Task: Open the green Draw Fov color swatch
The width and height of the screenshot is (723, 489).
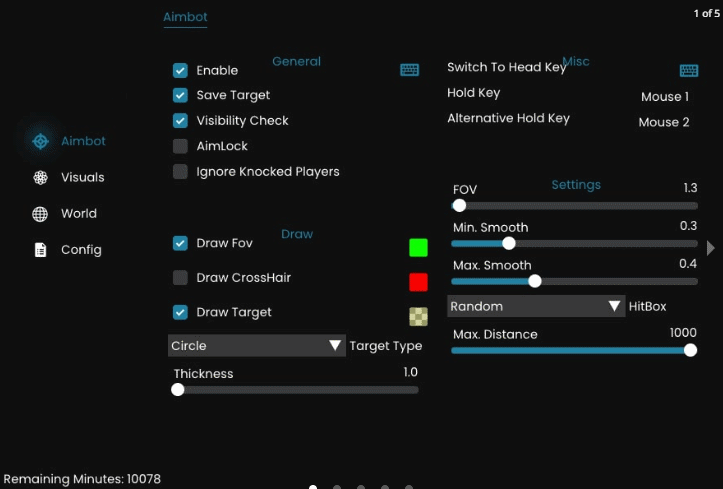Action: [x=418, y=248]
